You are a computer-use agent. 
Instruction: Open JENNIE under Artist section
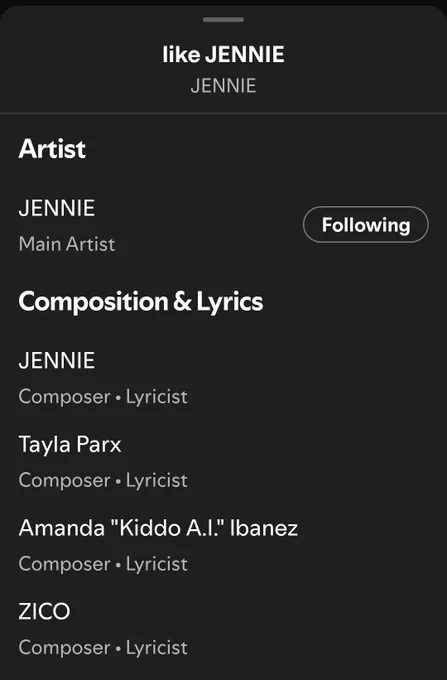coord(57,208)
